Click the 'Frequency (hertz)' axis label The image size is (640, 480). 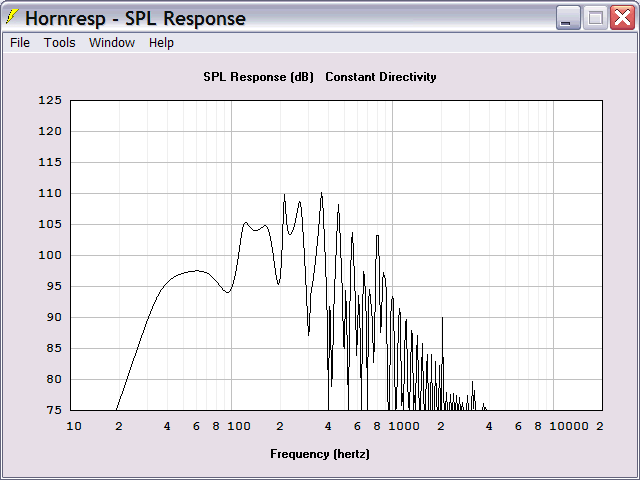point(320,454)
